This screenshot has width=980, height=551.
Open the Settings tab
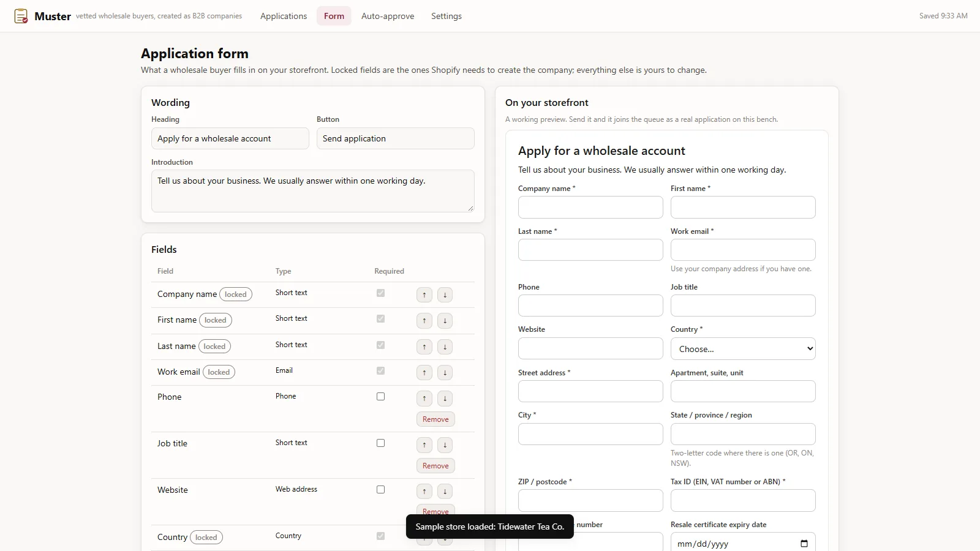coord(447,16)
